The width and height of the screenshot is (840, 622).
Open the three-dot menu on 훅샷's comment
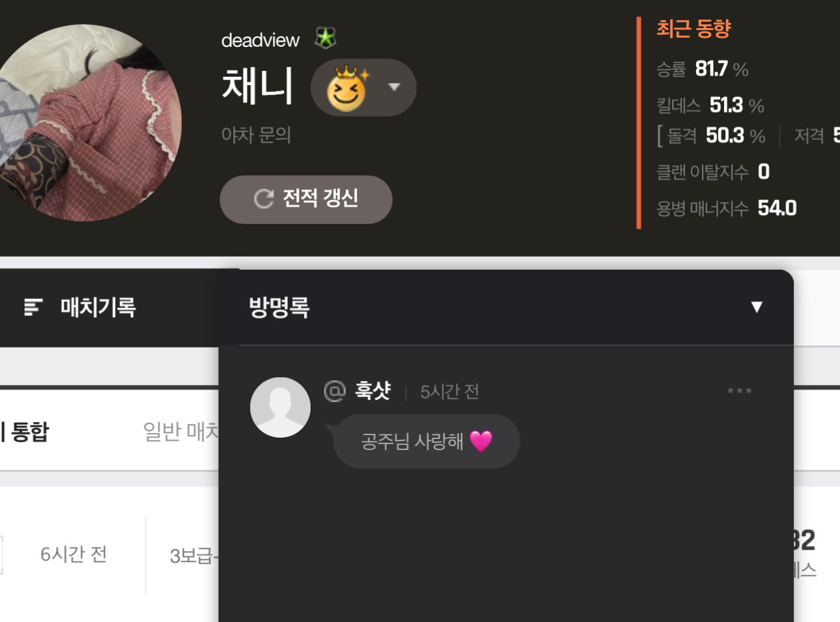click(740, 391)
